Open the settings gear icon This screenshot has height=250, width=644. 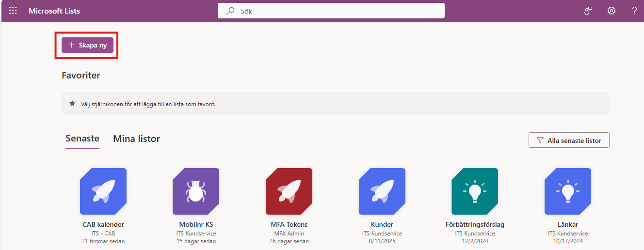click(x=612, y=11)
